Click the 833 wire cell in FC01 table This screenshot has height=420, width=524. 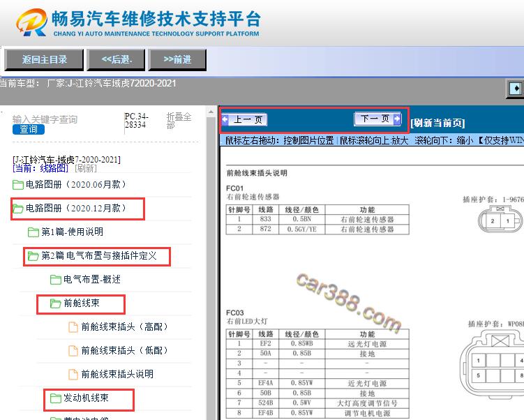coord(265,219)
